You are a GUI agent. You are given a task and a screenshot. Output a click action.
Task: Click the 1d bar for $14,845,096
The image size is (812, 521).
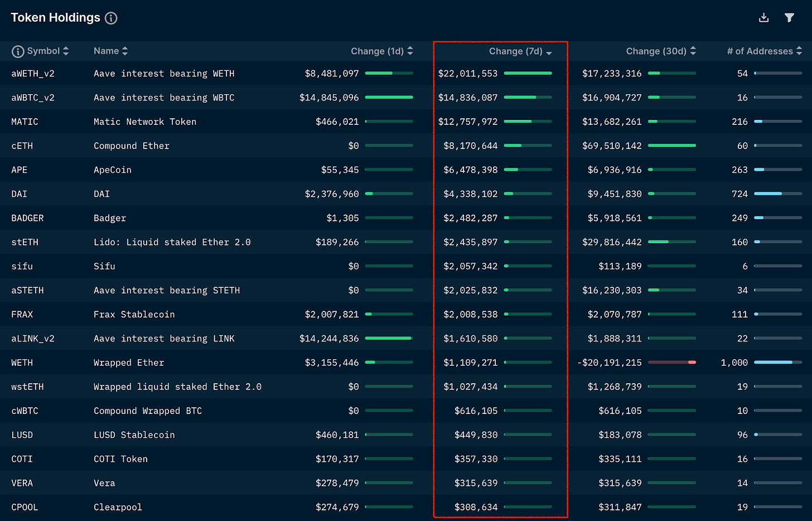click(389, 97)
